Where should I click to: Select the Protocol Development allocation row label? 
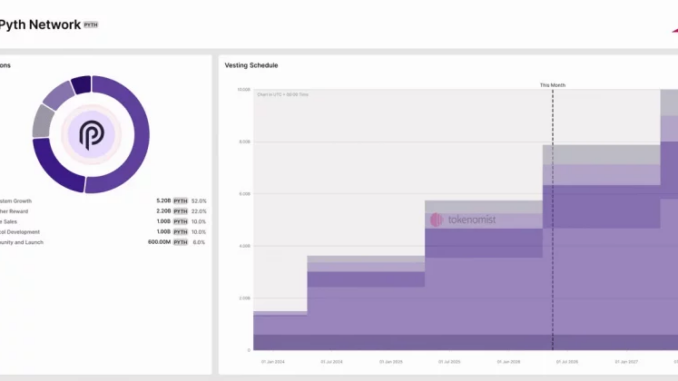20,232
